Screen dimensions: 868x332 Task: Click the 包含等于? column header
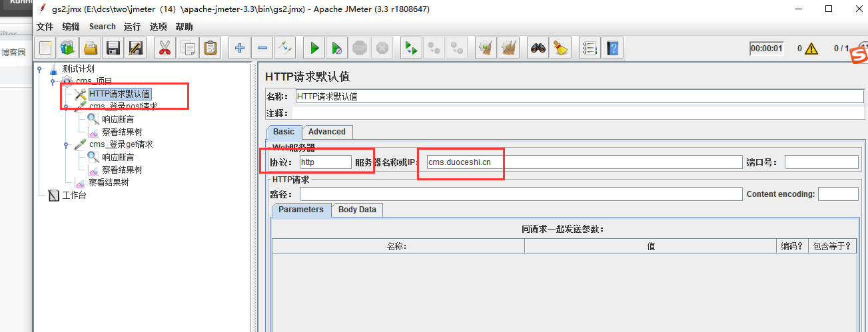[x=833, y=246]
